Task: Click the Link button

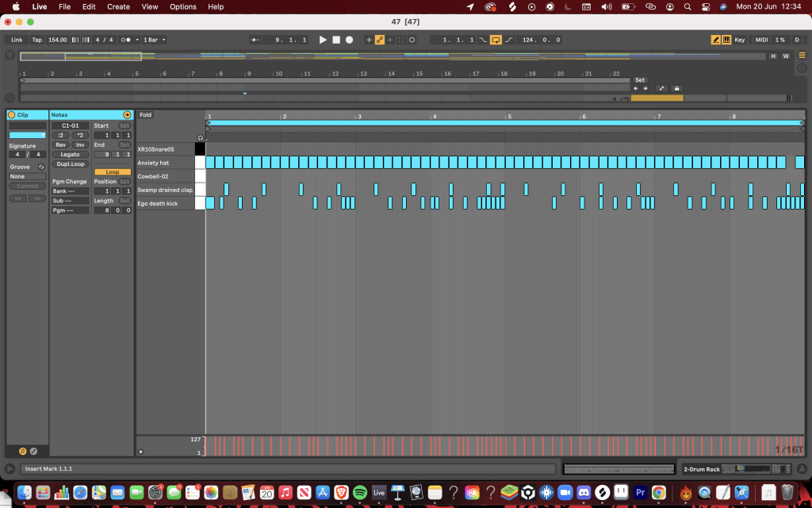Action: point(17,40)
